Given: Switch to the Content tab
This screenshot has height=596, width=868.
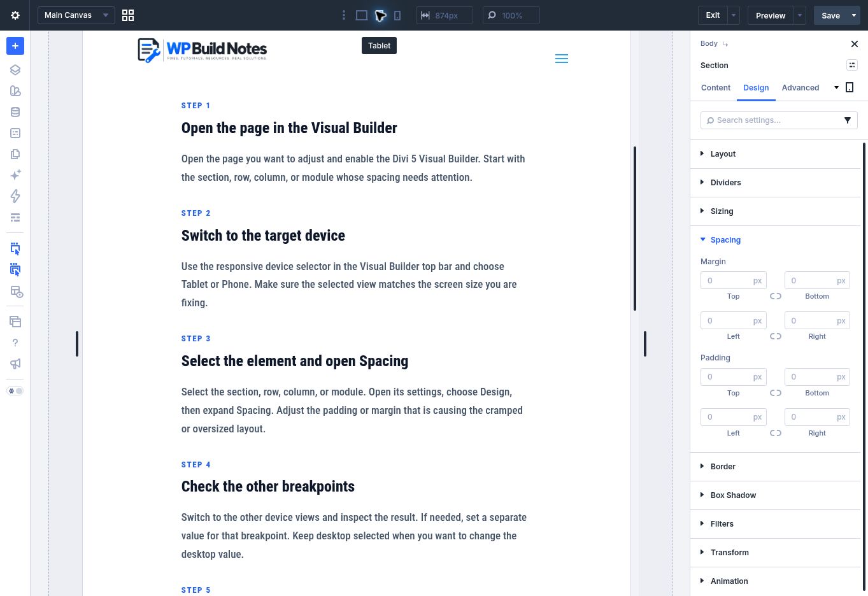Looking at the screenshot, I should pos(716,88).
